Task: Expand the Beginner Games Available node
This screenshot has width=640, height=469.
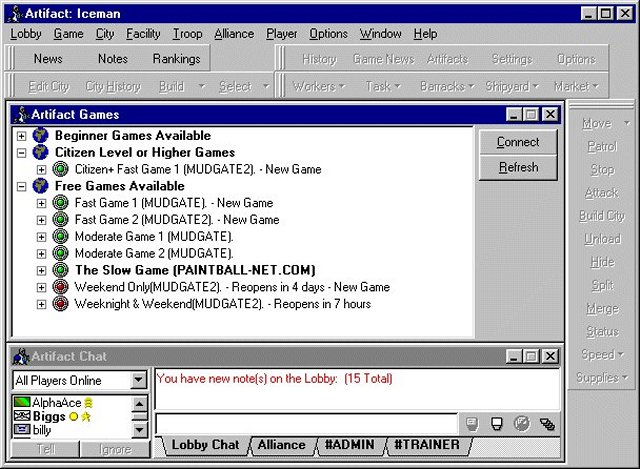Action: (22, 135)
